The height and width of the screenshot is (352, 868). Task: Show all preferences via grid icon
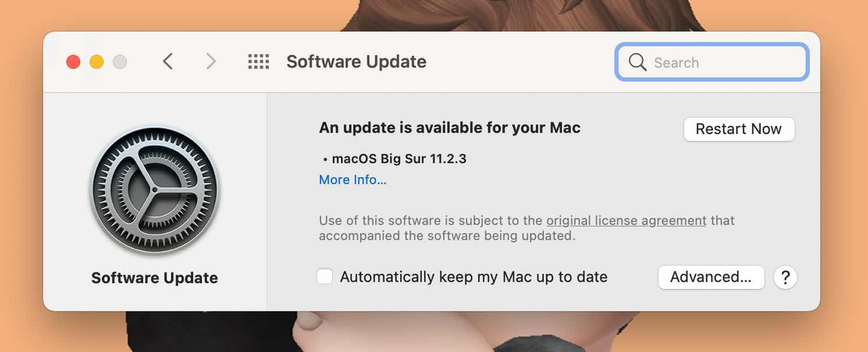coord(258,62)
